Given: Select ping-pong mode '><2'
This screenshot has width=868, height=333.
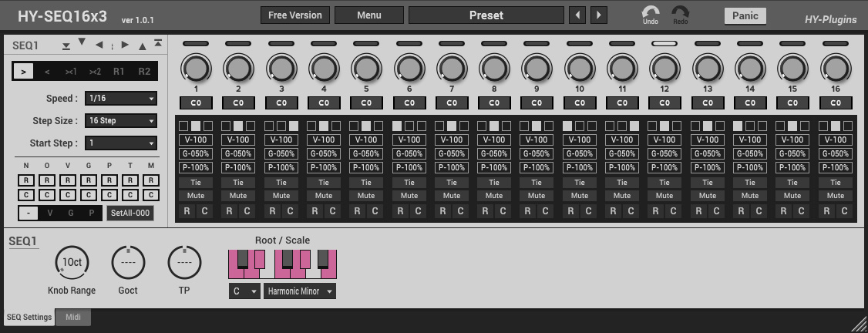Looking at the screenshot, I should point(95,72).
